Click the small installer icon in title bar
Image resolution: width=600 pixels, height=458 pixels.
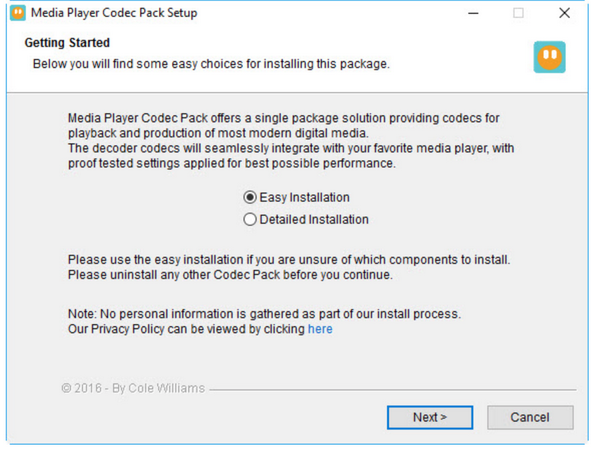click(x=17, y=13)
